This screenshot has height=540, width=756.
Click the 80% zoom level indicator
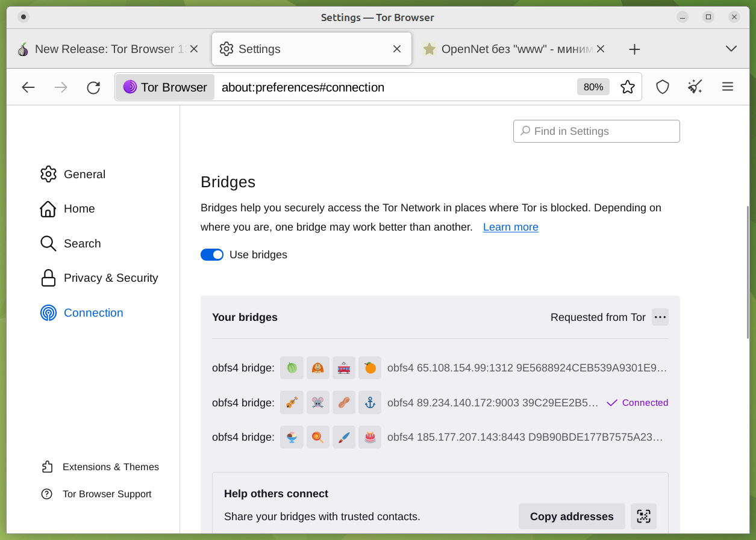click(x=593, y=87)
